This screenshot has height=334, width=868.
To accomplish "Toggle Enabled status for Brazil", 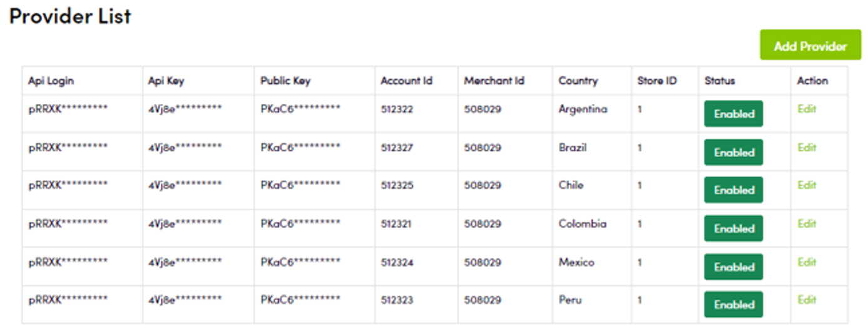I will tap(733, 152).
